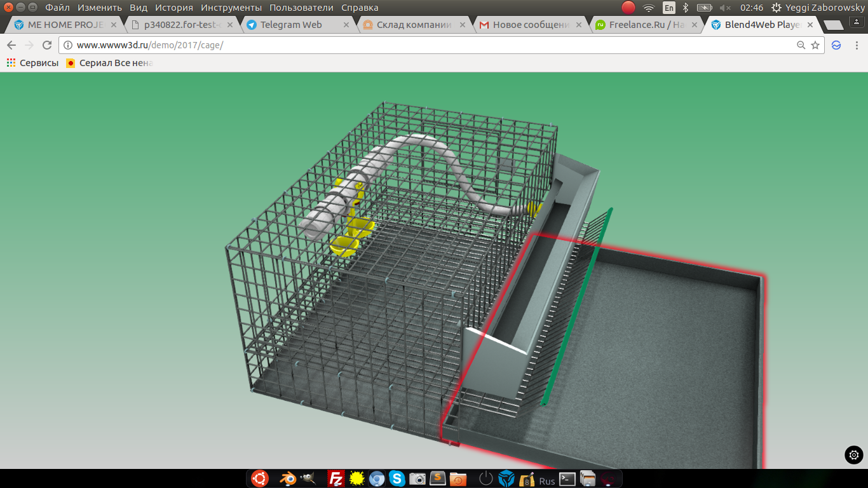Open the Chrome three-dot menu
The image size is (868, 488).
855,45
